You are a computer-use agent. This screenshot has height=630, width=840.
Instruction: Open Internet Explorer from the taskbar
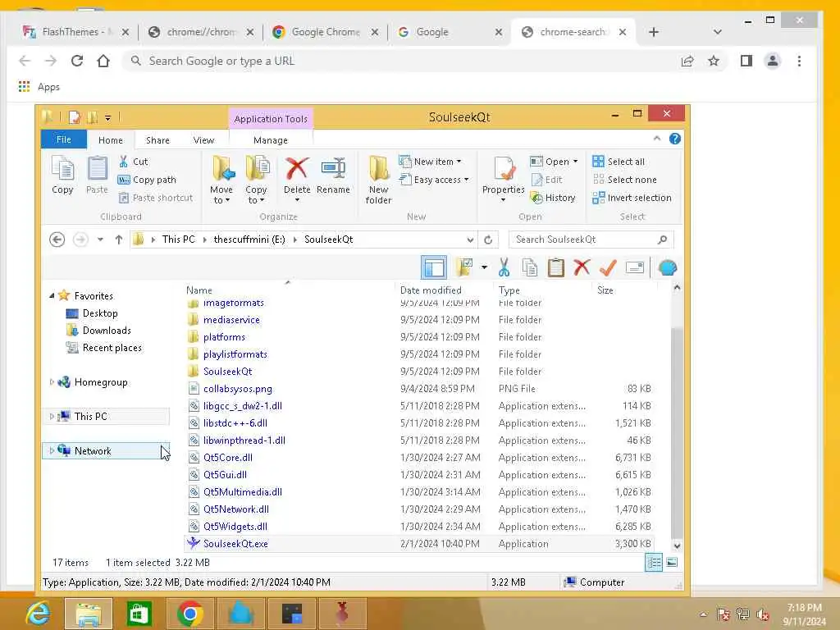point(38,614)
